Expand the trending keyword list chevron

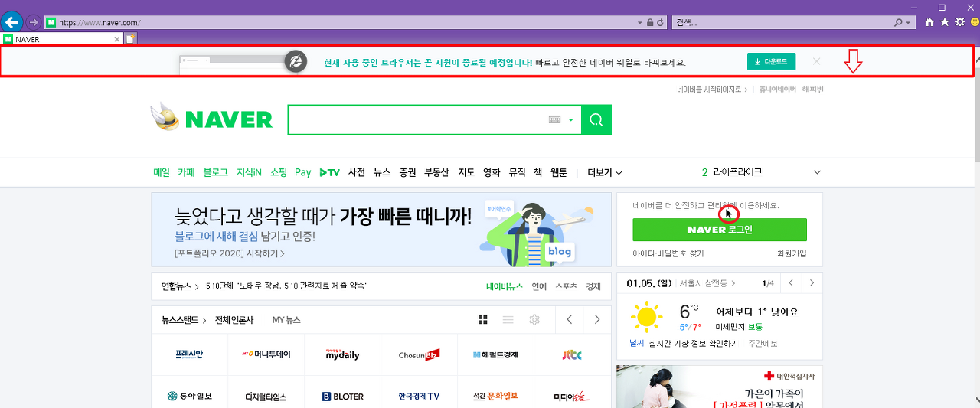[816, 172]
